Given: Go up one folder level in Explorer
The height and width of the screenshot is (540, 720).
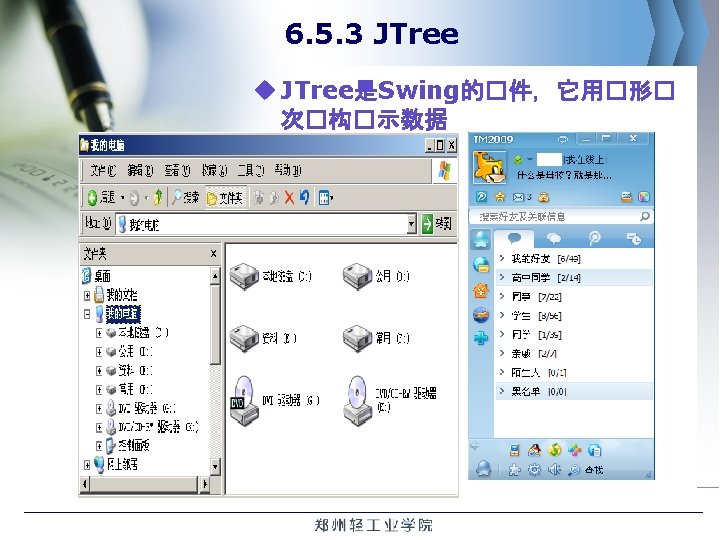Looking at the screenshot, I should click(x=158, y=197).
